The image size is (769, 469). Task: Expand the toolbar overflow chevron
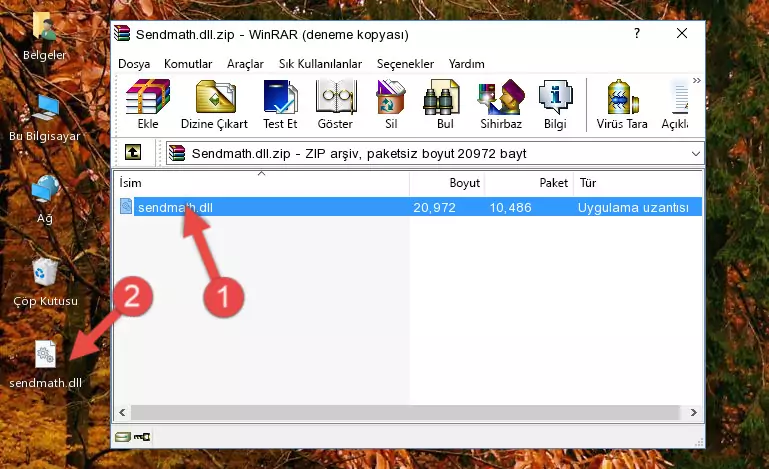(696, 80)
